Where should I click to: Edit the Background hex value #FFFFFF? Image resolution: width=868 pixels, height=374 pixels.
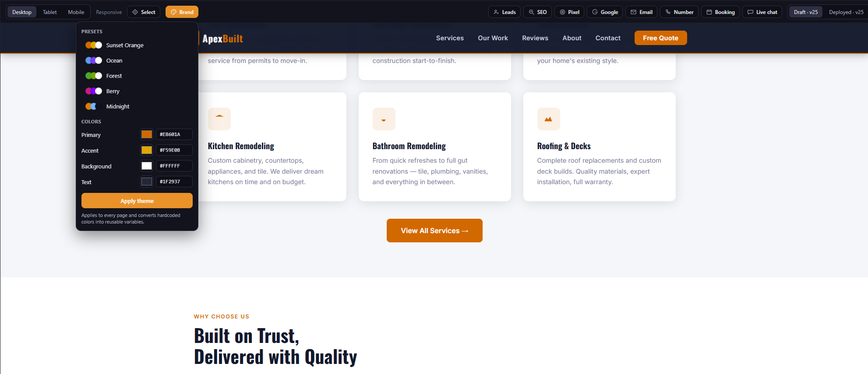(174, 166)
